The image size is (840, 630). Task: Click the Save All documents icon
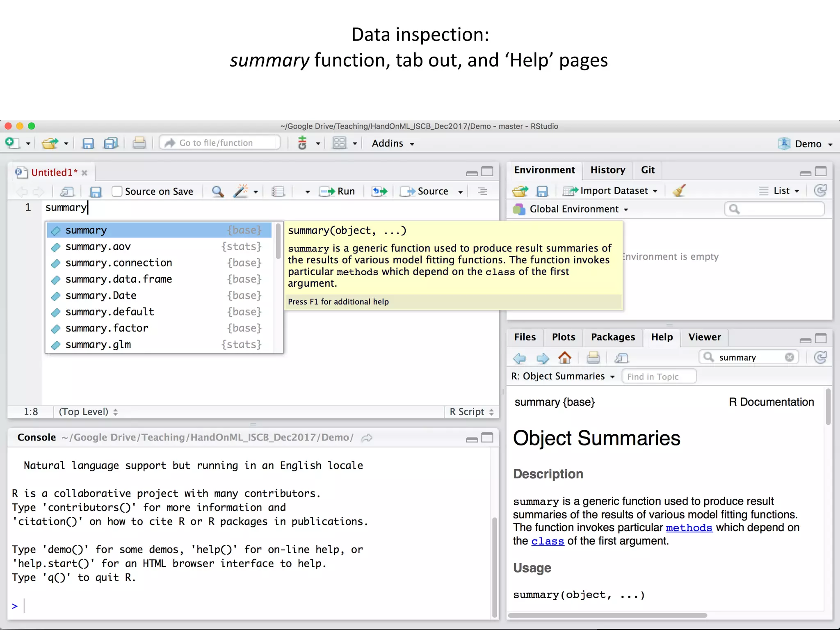(x=111, y=143)
